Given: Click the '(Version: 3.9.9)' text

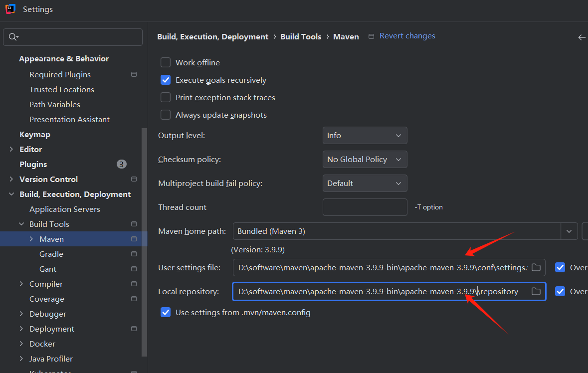Looking at the screenshot, I should click(258, 250).
